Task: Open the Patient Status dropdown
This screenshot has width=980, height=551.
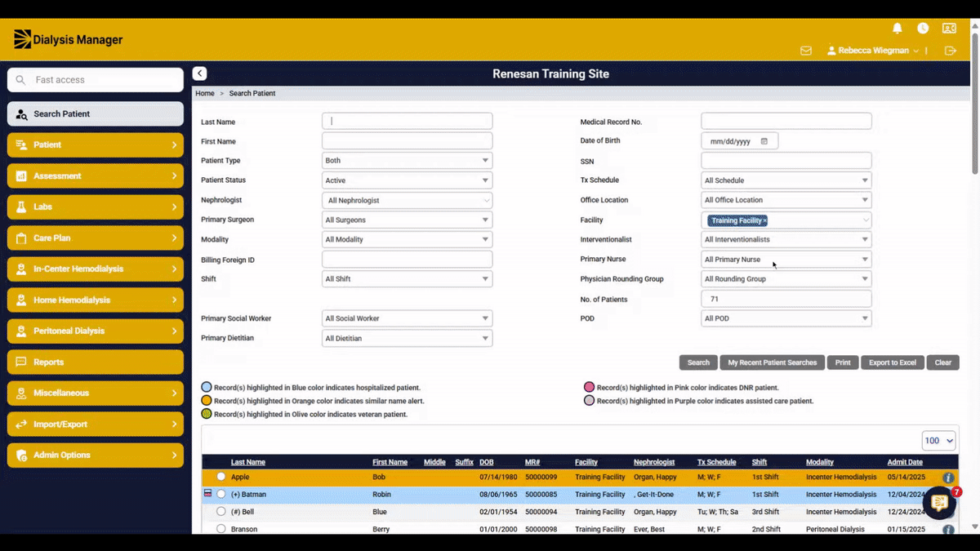Action: [407, 180]
